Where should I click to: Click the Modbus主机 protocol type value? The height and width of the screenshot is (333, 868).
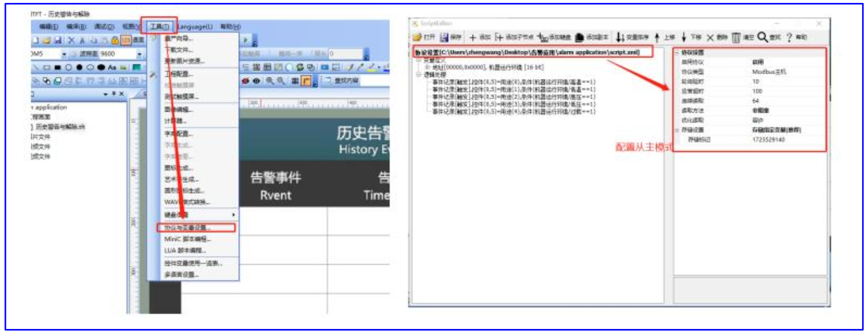(x=769, y=72)
